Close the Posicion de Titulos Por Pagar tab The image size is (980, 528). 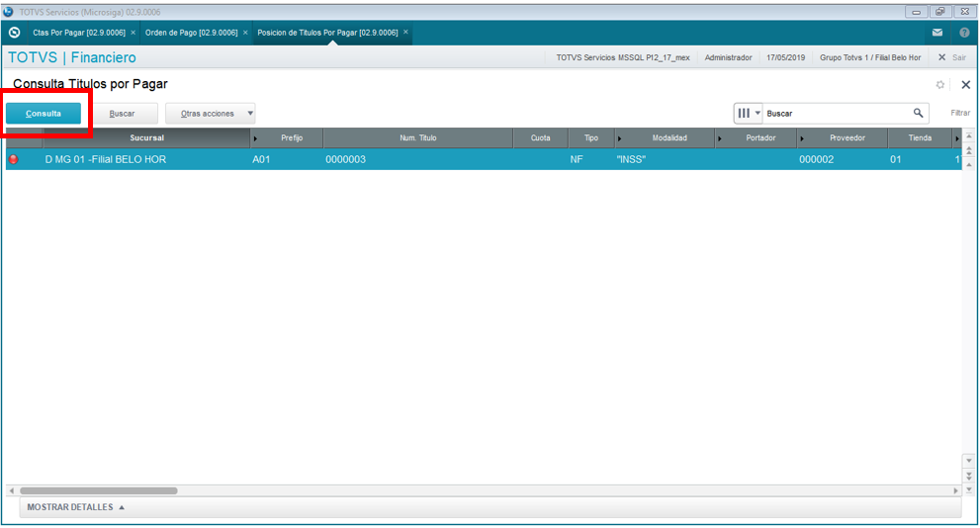[x=405, y=32]
